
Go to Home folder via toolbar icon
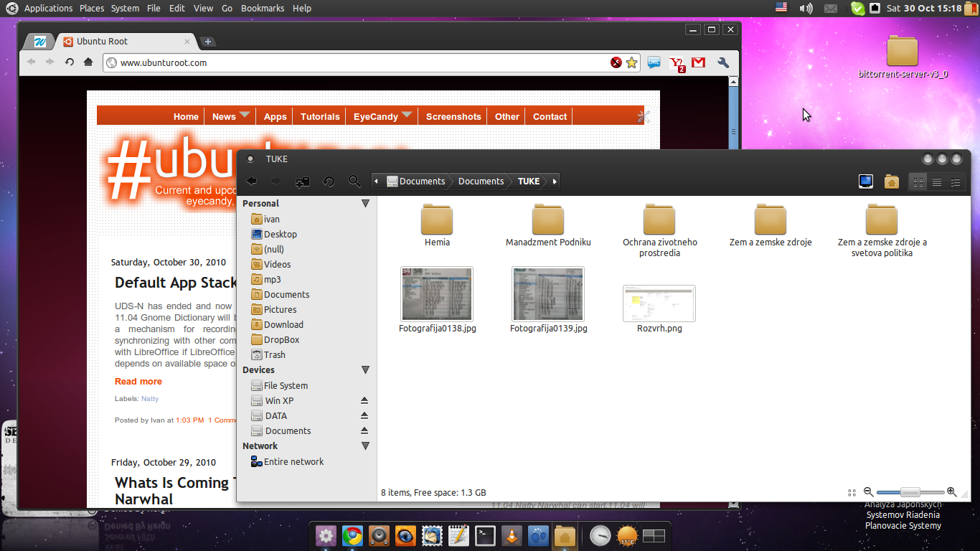click(892, 182)
